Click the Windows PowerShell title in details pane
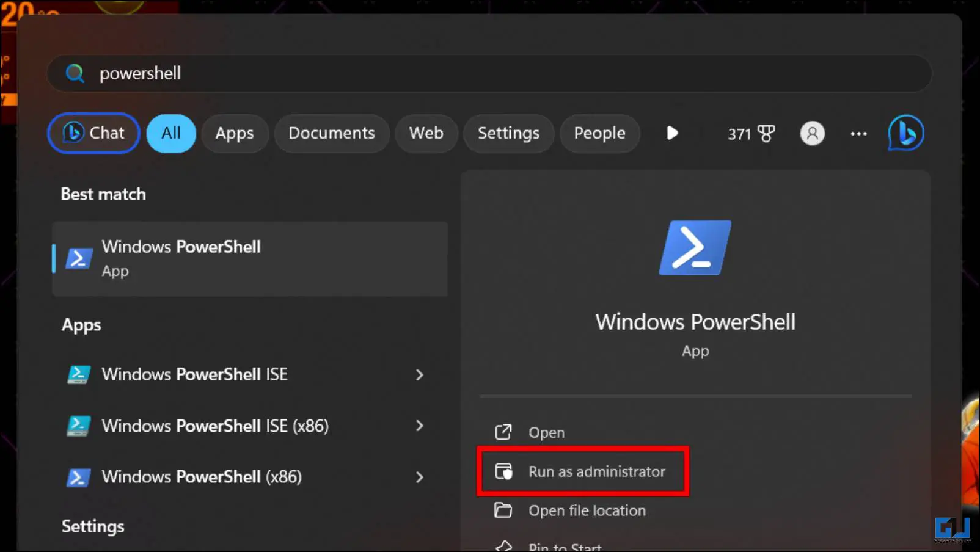 point(695,322)
